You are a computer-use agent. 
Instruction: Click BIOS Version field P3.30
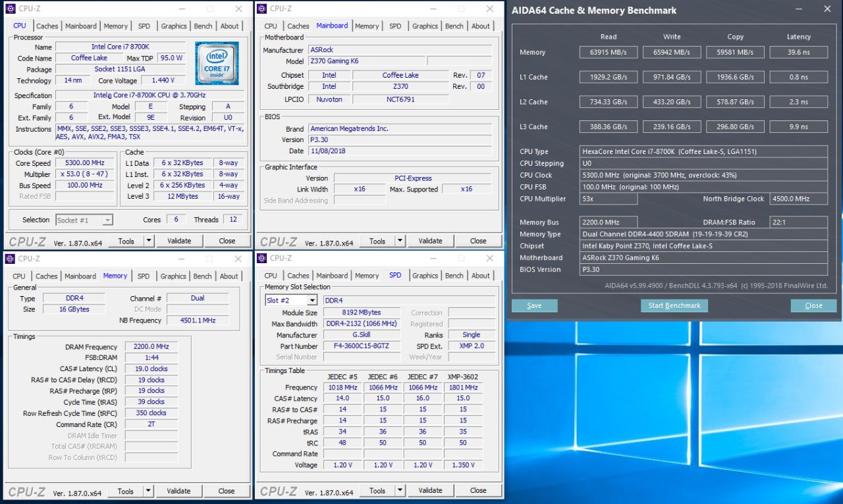coord(400,139)
